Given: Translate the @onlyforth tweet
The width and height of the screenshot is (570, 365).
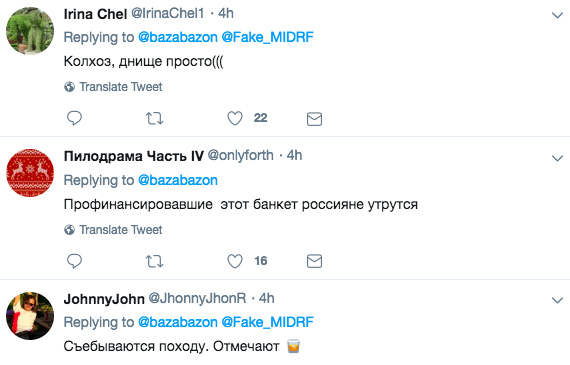Looking at the screenshot, I should (113, 230).
